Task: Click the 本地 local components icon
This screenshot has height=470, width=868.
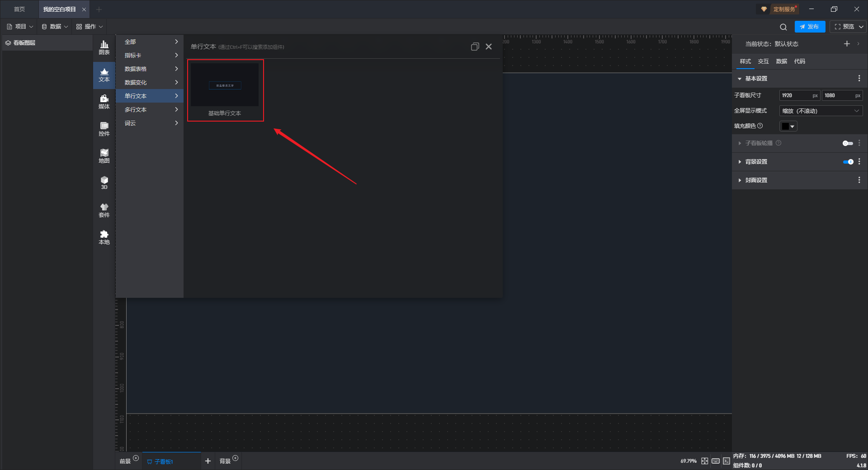Action: tap(104, 237)
